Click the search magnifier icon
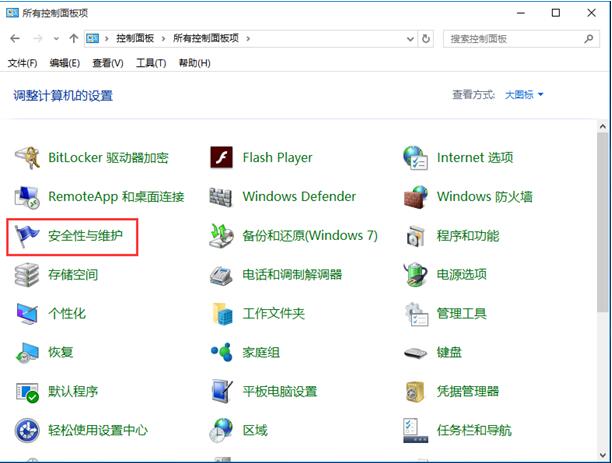This screenshot has width=612, height=463. [x=588, y=39]
